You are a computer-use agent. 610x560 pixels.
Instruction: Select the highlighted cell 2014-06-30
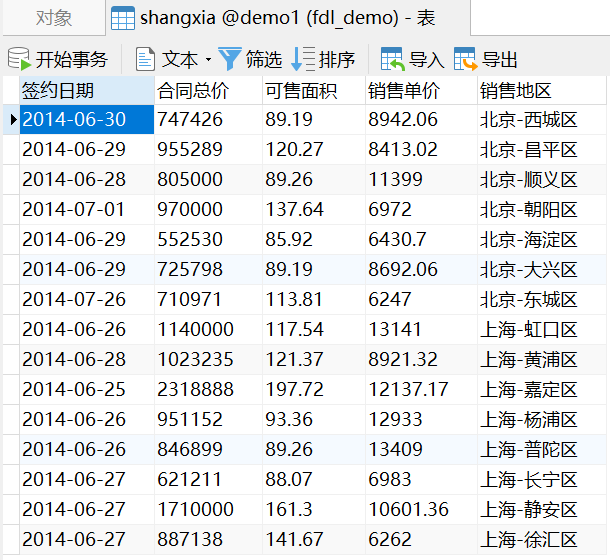pyautogui.click(x=87, y=119)
